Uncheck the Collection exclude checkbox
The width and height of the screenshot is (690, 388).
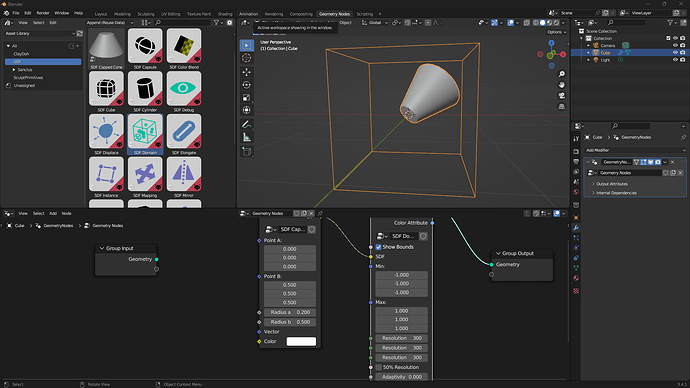pos(668,38)
